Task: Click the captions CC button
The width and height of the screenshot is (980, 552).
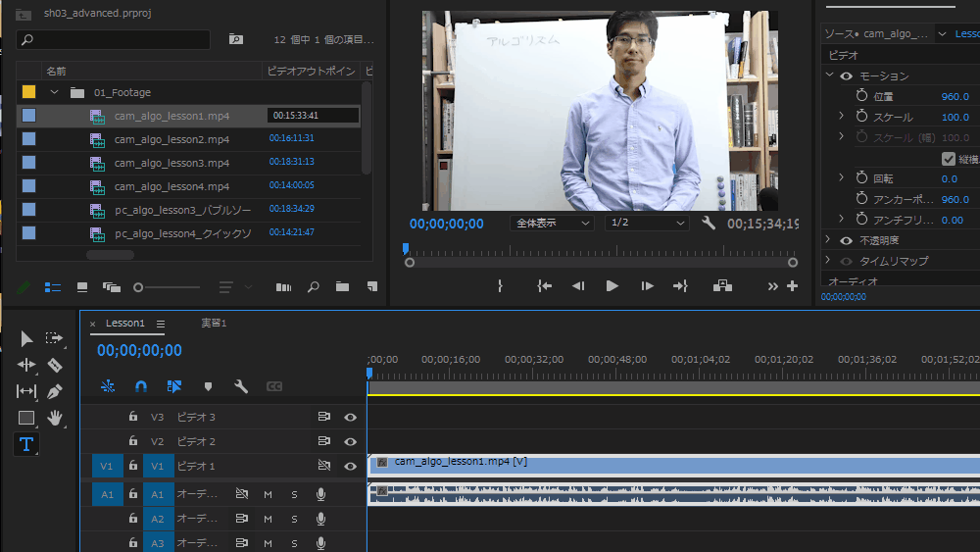Action: (274, 386)
